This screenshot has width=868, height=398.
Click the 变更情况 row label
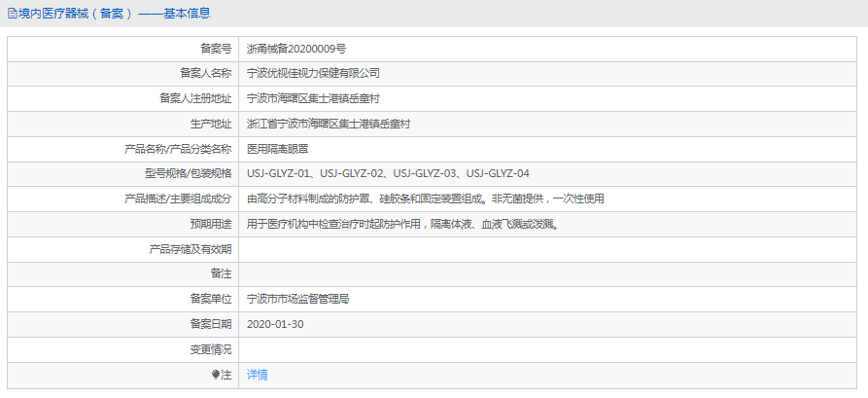pos(211,349)
